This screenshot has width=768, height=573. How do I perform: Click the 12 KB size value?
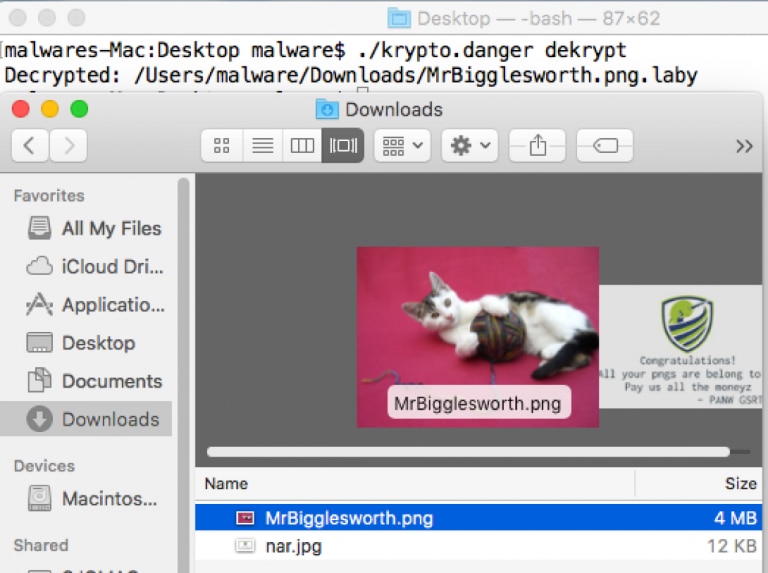coord(732,546)
